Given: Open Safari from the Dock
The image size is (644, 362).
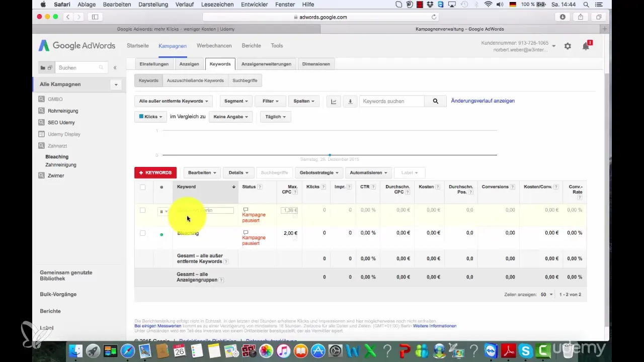Looking at the screenshot, I should point(127,350).
